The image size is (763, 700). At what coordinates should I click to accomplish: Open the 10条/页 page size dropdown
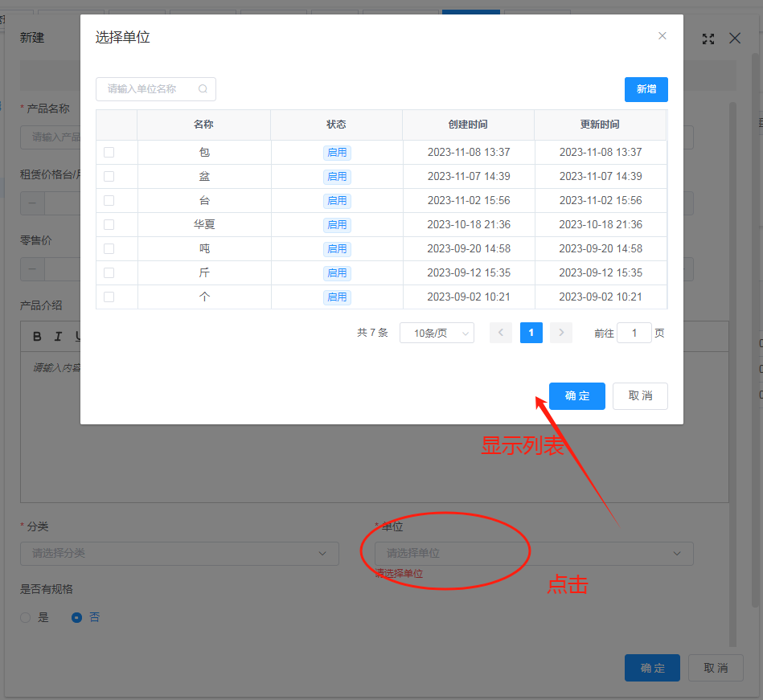click(437, 333)
